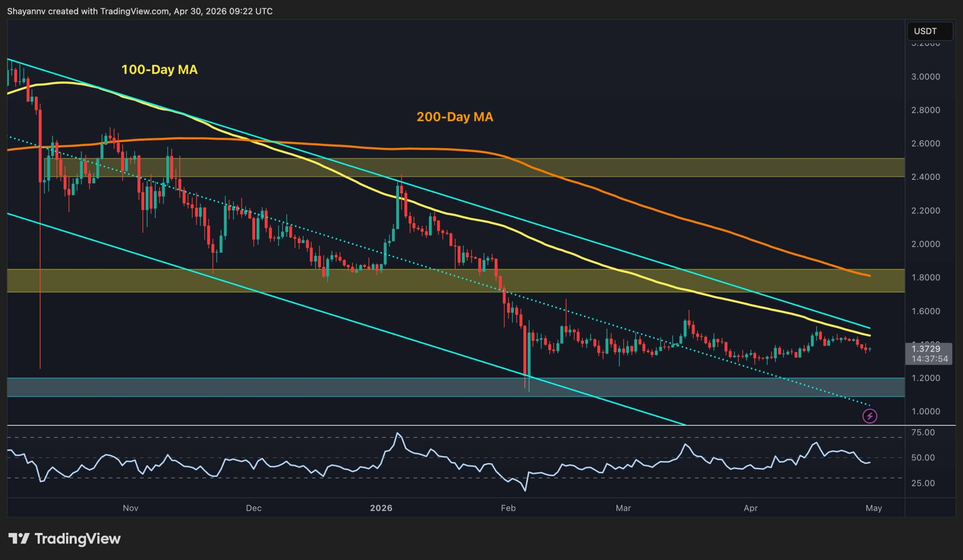Click the 200-Day MA text annotation
The width and height of the screenshot is (963, 560).
[x=455, y=118]
